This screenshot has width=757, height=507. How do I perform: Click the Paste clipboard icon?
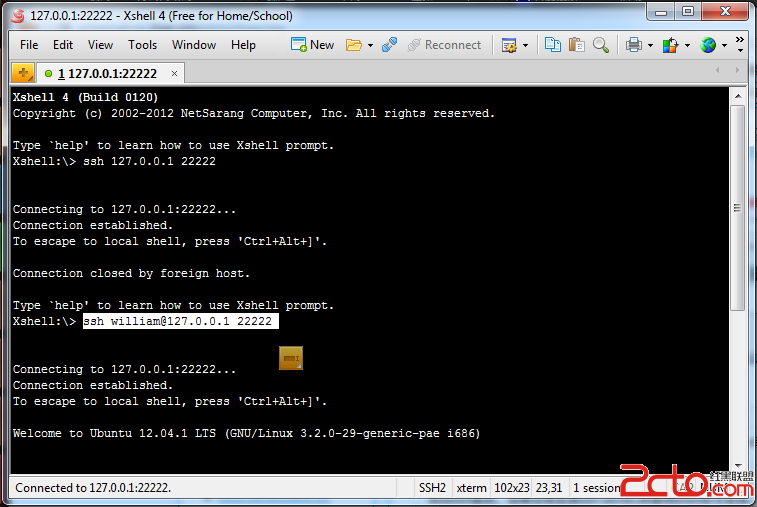[576, 45]
